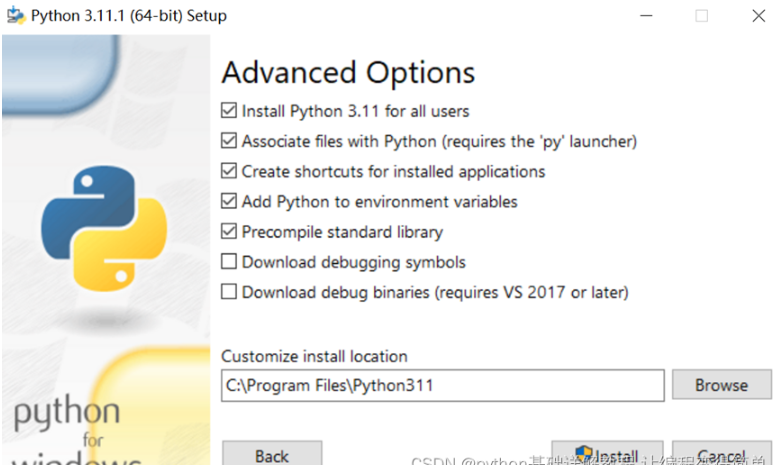Click the Browse button for install location
Screen dimensions: 777x465
tap(722, 385)
